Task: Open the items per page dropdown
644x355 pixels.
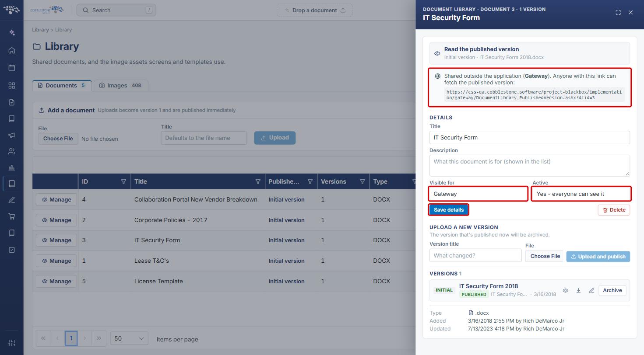Action: tap(129, 338)
